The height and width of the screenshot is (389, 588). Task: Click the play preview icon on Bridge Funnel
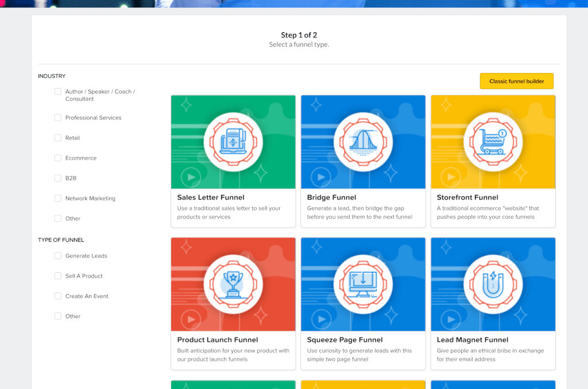tap(320, 177)
